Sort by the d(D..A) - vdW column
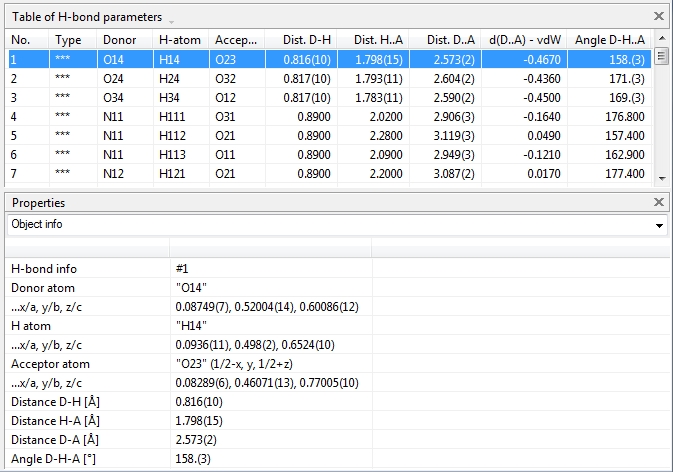The height and width of the screenshot is (472, 673). (x=526, y=40)
